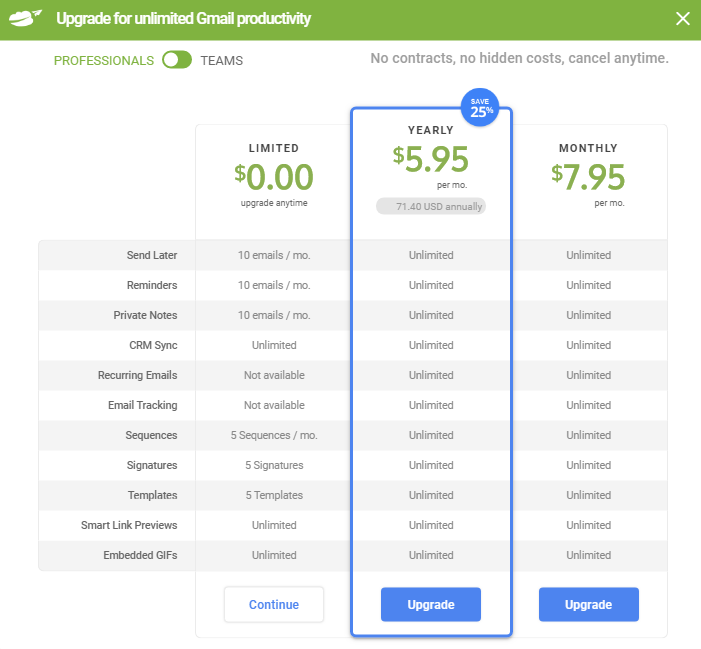This screenshot has width=701, height=649.
Task: Click the '5 Signatures' cell
Action: coord(274,465)
